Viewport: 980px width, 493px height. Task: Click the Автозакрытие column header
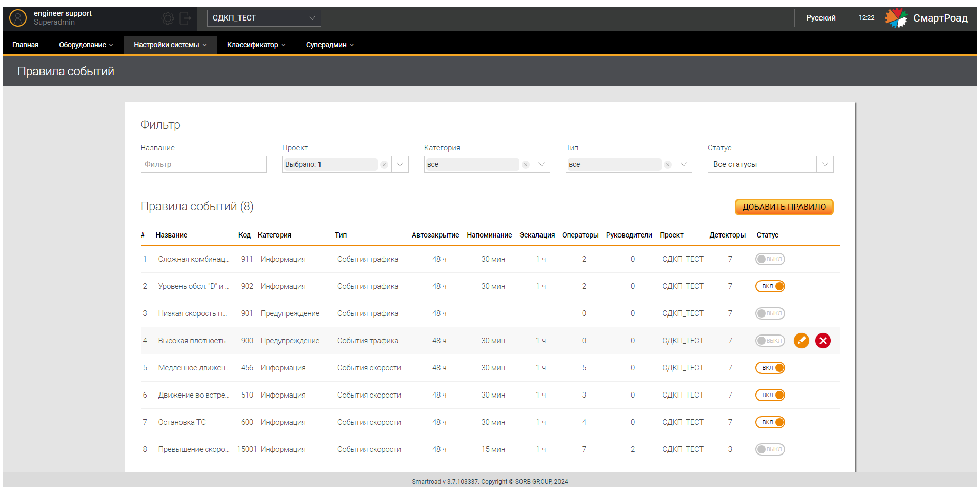pos(435,235)
